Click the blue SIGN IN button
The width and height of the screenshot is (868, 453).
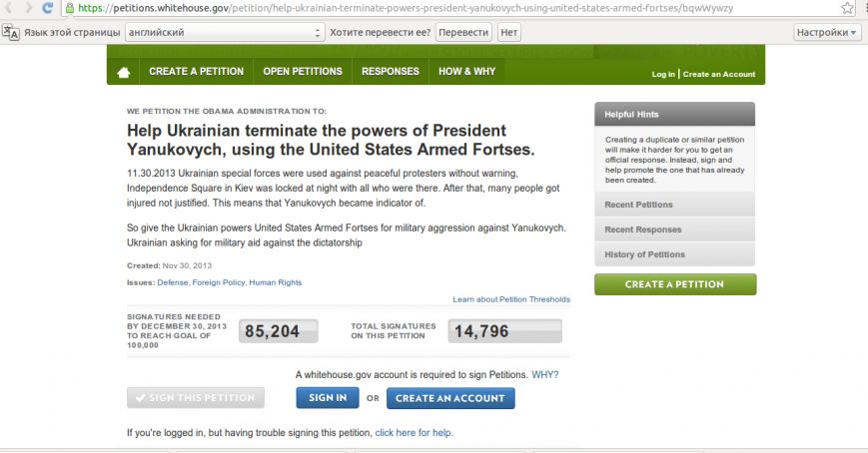pyautogui.click(x=328, y=398)
